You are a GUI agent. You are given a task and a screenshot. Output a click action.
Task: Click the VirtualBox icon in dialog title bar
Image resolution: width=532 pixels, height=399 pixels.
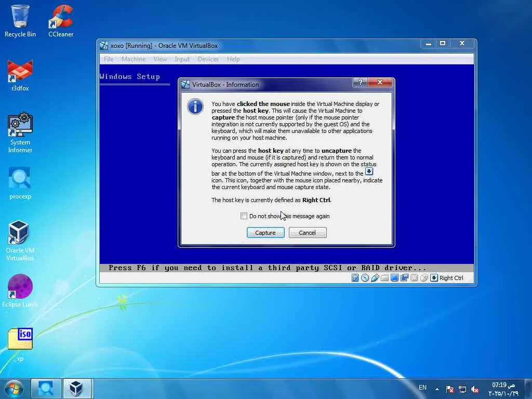point(185,85)
